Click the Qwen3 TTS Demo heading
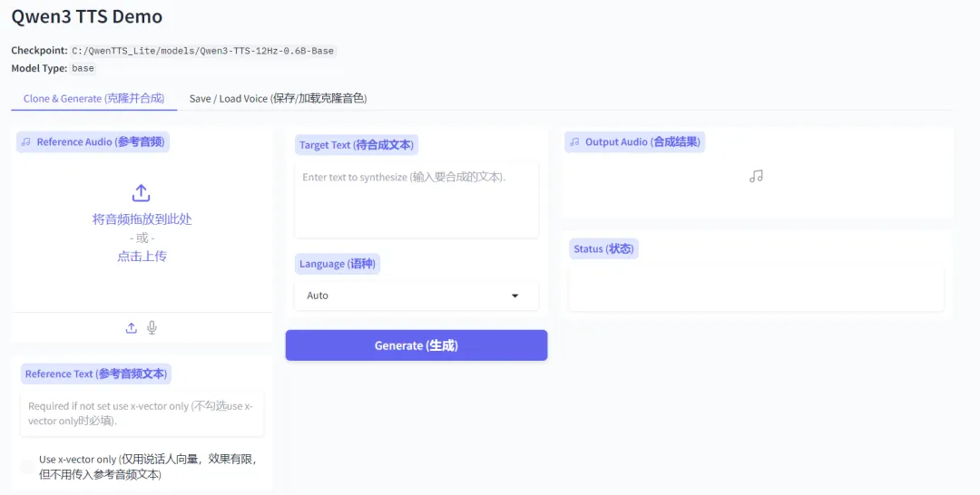Screen dimensions: 980x495 pos(87,17)
